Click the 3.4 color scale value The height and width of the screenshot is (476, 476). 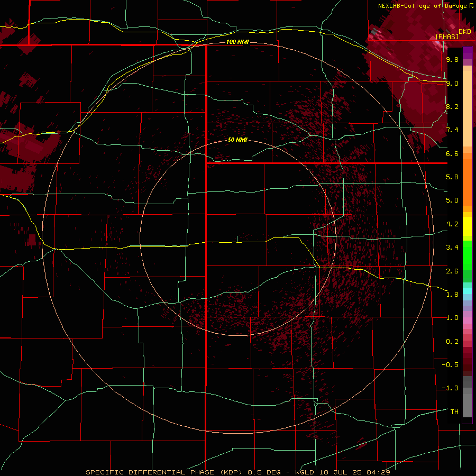point(452,248)
